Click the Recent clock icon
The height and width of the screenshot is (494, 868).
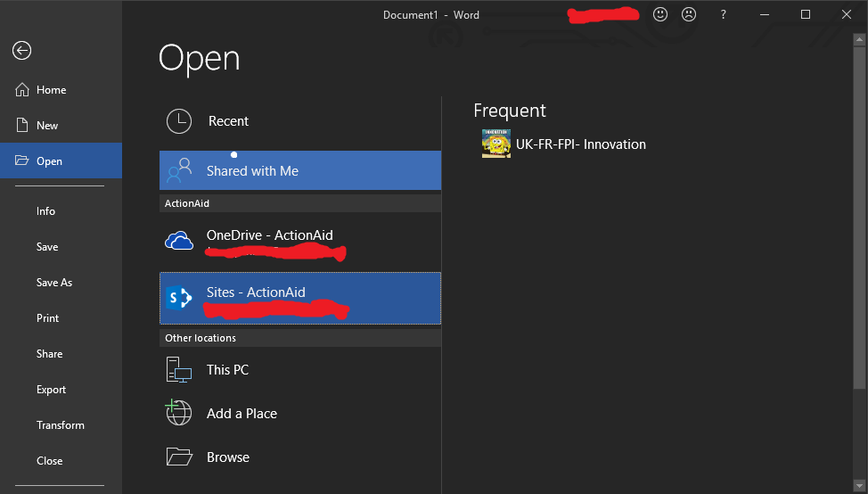pyautogui.click(x=179, y=121)
